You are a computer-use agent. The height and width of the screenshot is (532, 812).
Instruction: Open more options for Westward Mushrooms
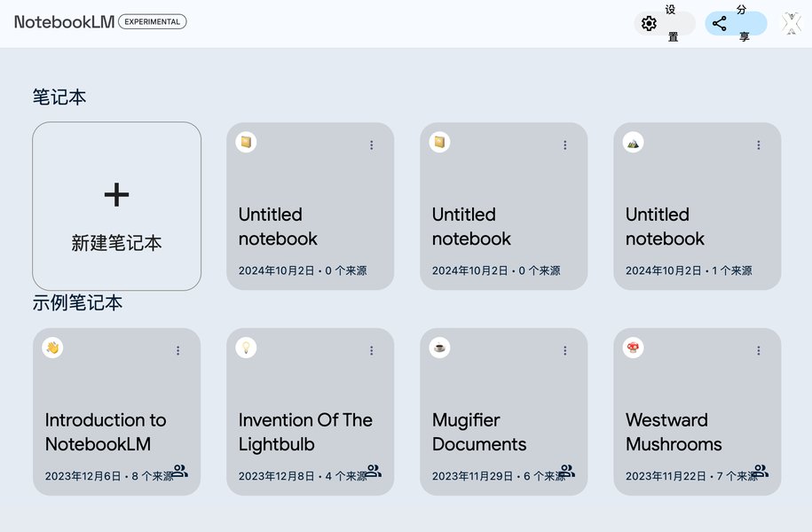click(x=759, y=350)
